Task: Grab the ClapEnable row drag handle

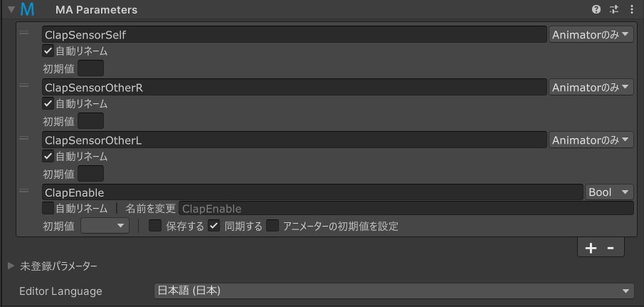Action: point(23,191)
